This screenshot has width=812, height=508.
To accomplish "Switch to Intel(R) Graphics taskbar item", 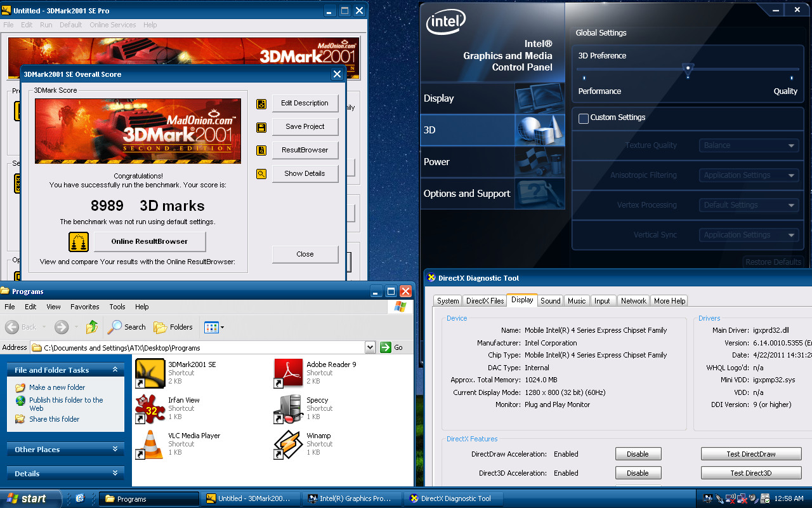I will tap(353, 498).
